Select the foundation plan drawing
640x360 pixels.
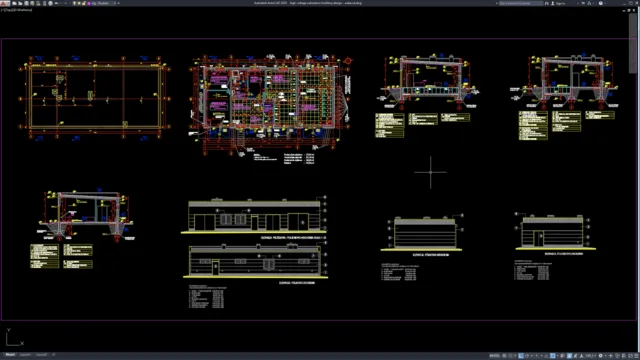(x=95, y=99)
